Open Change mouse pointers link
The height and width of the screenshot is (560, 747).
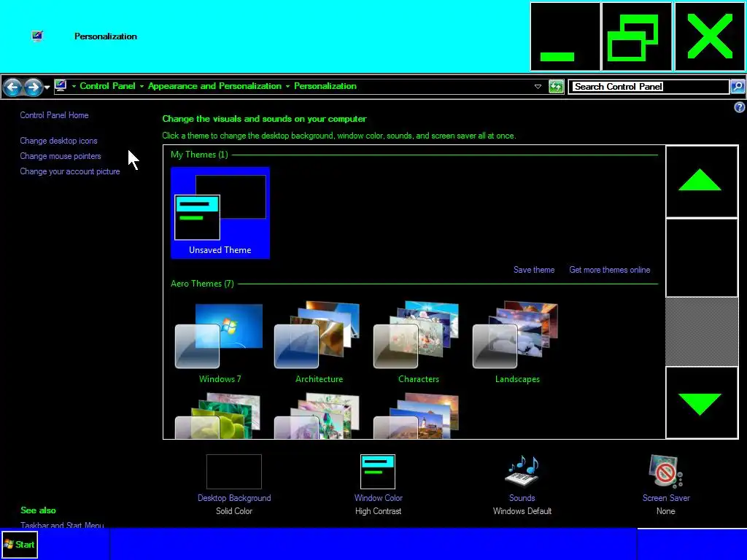[61, 156]
